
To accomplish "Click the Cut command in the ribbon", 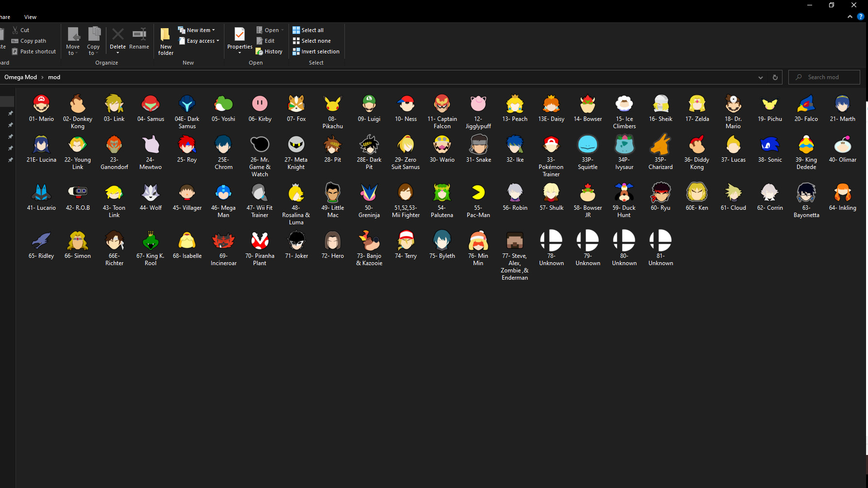I will (21, 30).
